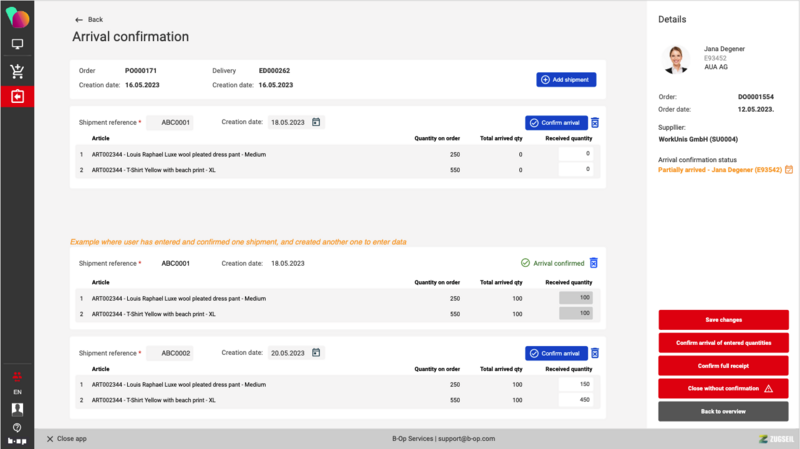The height and width of the screenshot is (449, 800).
Task: Open calendar icon next to Partially arrived status
Action: coord(789,169)
